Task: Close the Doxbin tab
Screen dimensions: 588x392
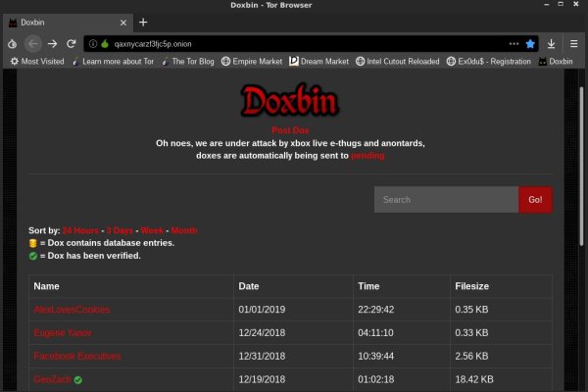Action: pos(122,22)
